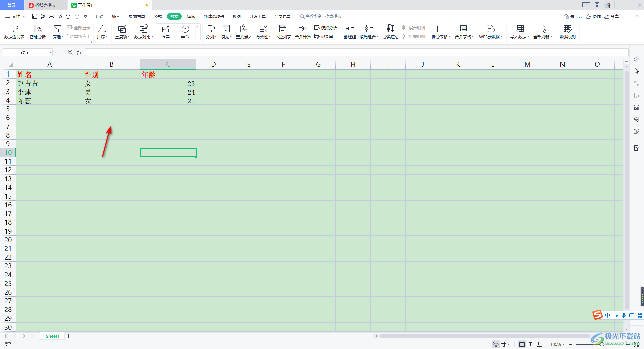Switch to the 插入 Insert tab
The image size is (644, 349).
point(116,16)
